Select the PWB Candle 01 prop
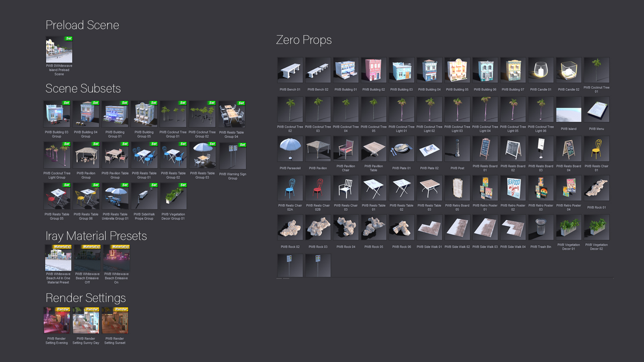 click(541, 70)
